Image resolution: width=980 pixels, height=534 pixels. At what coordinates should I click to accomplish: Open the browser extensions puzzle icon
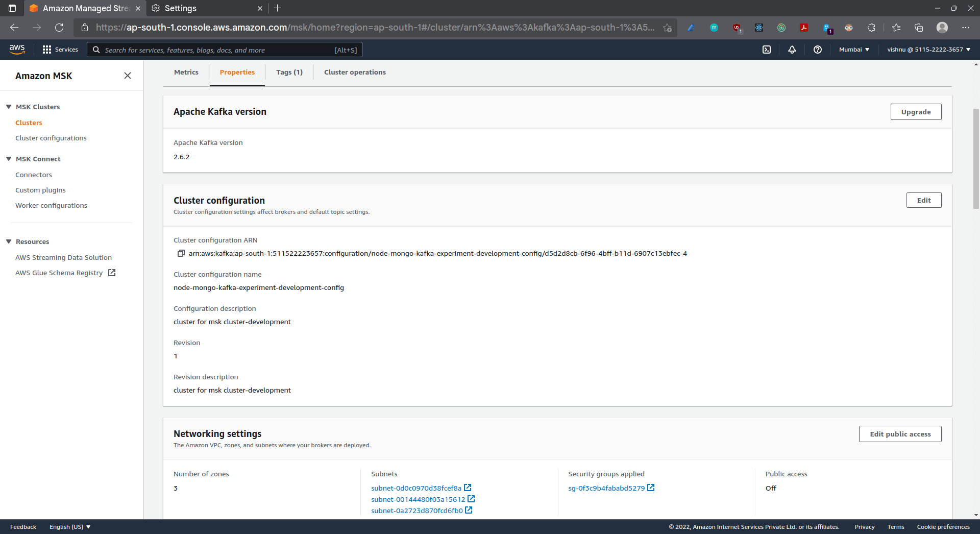pos(871,28)
